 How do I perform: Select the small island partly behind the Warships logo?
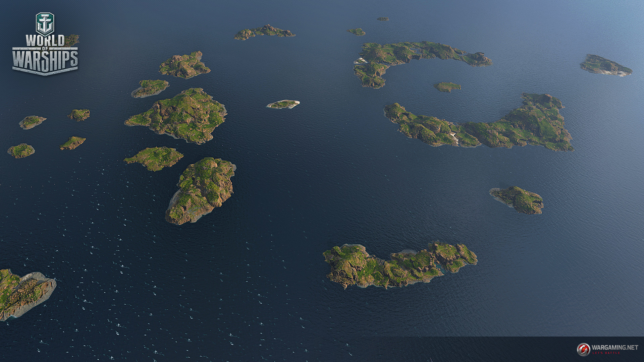tap(72, 40)
